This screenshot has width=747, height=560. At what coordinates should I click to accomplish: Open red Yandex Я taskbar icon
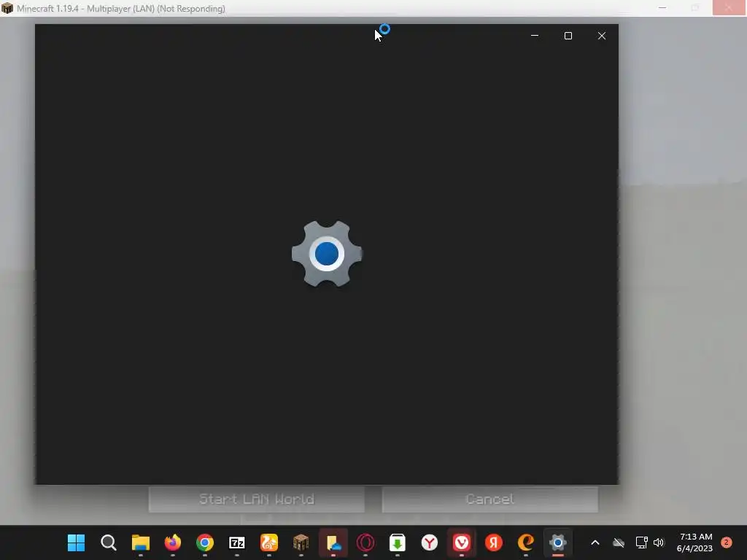tap(494, 542)
